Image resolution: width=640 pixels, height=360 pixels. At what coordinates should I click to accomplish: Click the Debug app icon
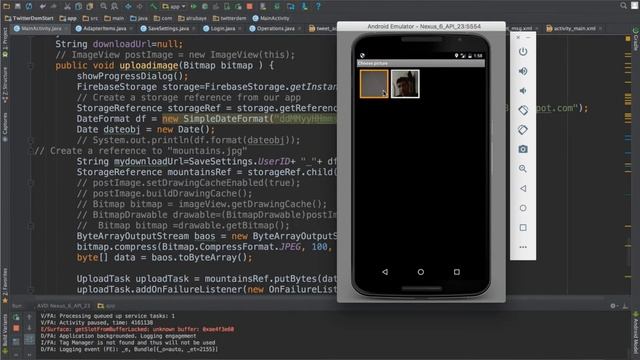pyautogui.click(x=205, y=6)
